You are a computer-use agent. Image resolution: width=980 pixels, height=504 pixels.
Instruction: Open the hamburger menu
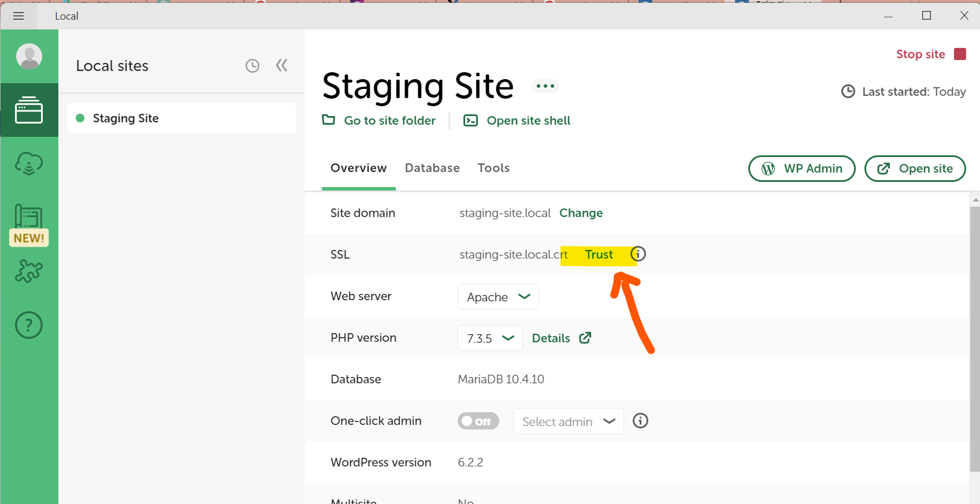(x=18, y=16)
